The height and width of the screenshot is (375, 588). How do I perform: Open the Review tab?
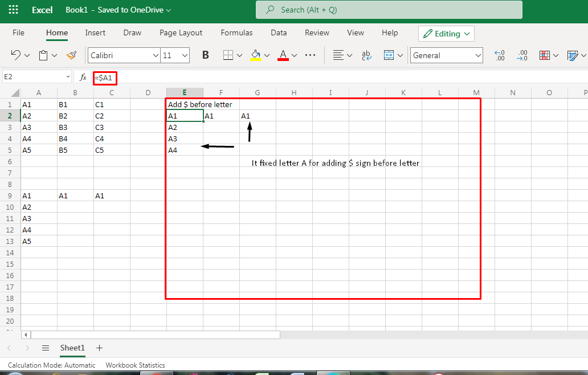coord(317,33)
